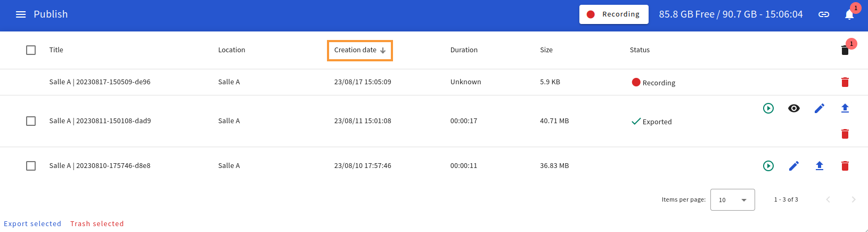Image resolution: width=868 pixels, height=232 pixels.
Task: Open the Items per page dropdown
Action: pos(732,200)
